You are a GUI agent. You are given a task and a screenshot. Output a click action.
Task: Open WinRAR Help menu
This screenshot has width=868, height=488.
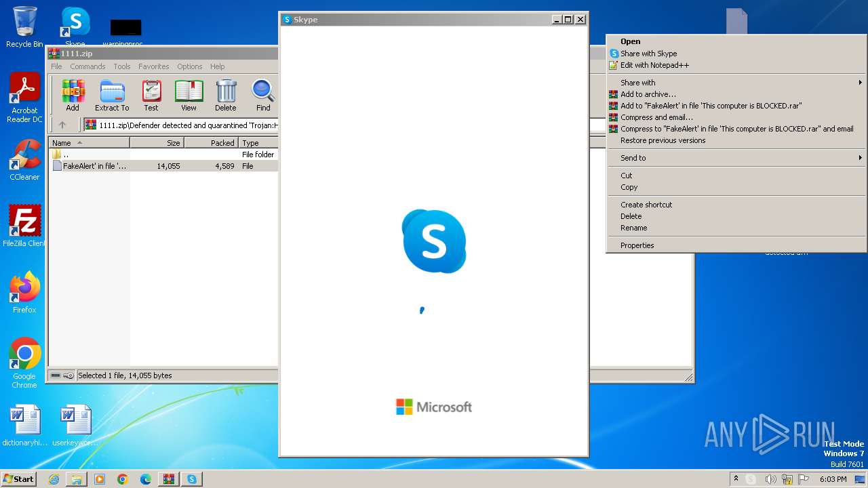coord(218,66)
